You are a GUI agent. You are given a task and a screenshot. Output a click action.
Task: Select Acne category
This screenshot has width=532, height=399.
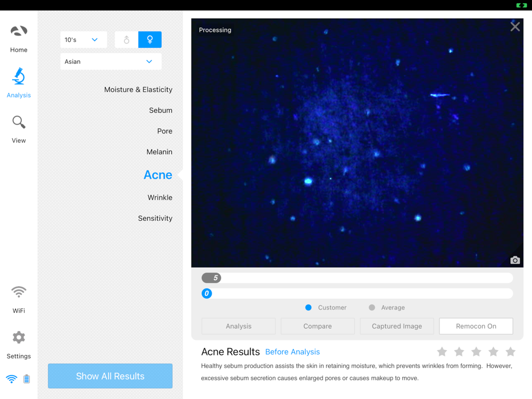pyautogui.click(x=158, y=174)
